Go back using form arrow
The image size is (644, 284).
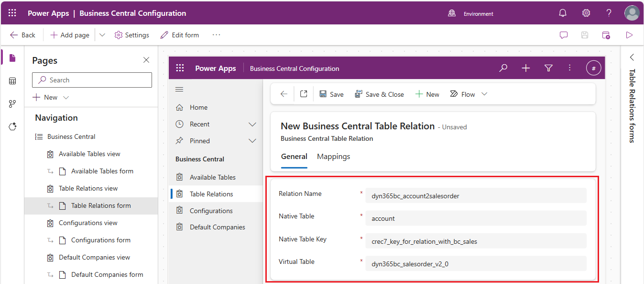(284, 94)
